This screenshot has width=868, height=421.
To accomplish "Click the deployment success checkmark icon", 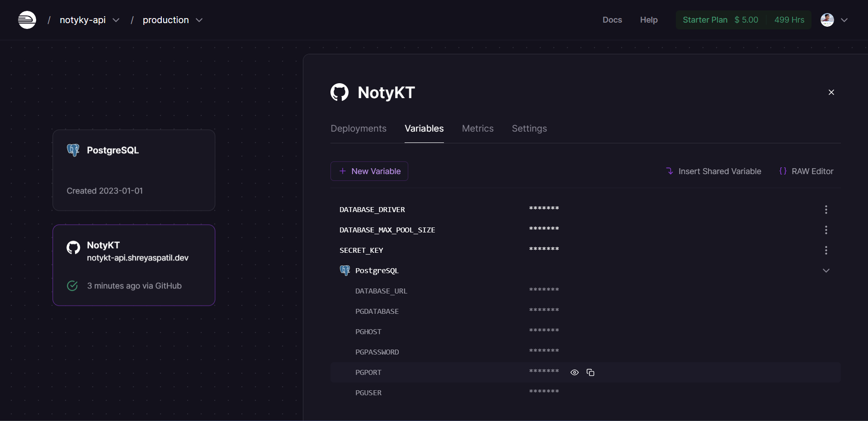I will pyautogui.click(x=72, y=286).
